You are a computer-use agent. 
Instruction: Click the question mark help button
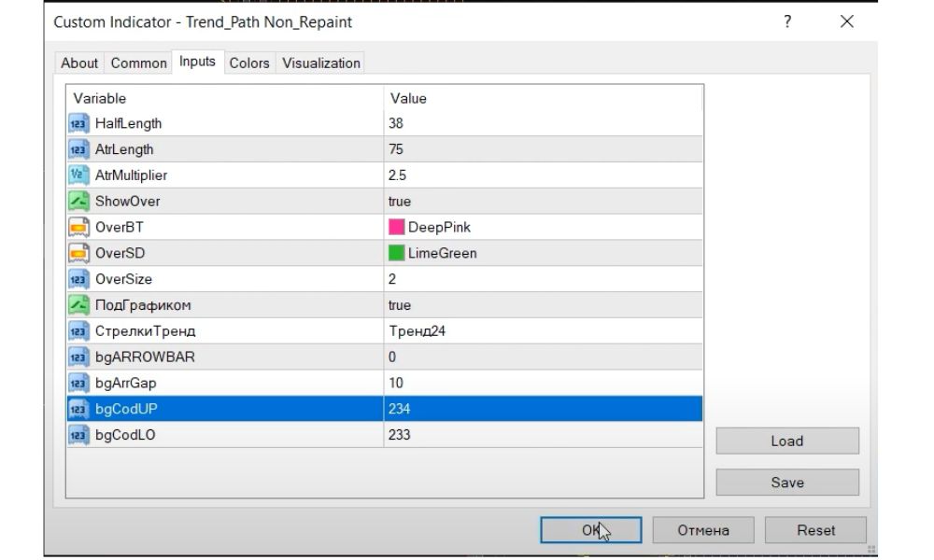tap(787, 21)
